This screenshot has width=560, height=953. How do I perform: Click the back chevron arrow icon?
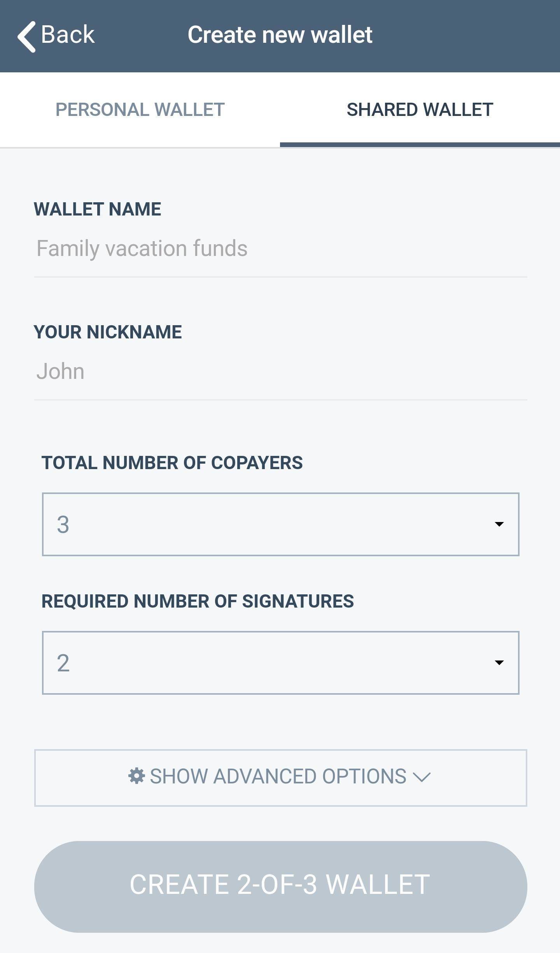(x=26, y=36)
